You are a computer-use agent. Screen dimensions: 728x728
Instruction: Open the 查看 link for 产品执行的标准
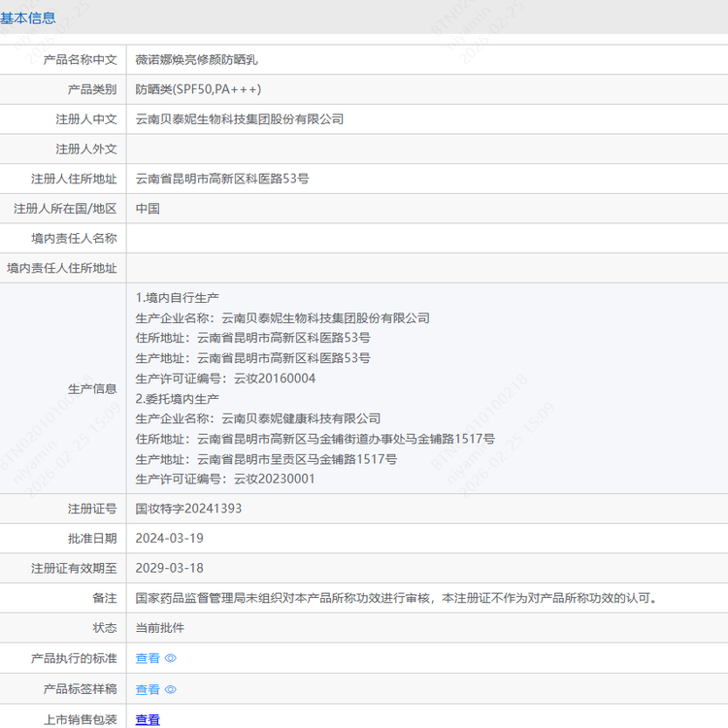[148, 658]
